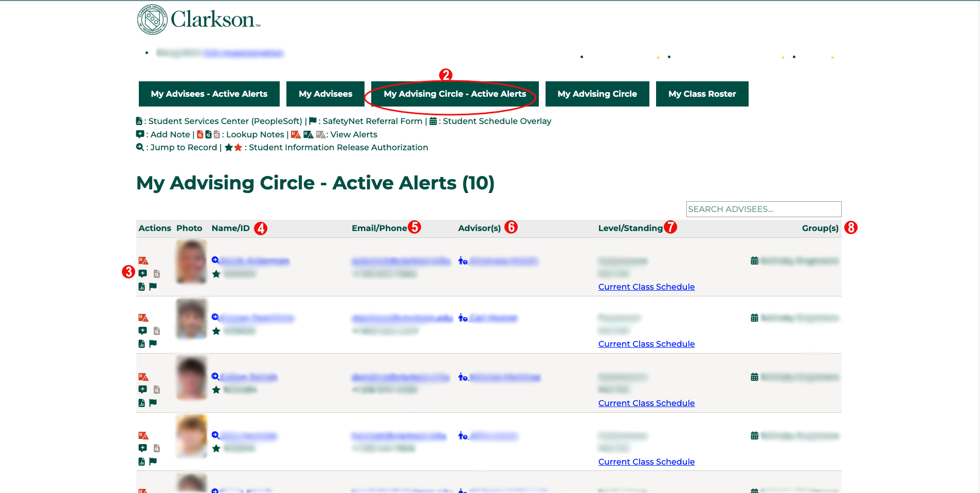Switch to the My Advisees tab
This screenshot has height=493, width=980.
pos(325,94)
